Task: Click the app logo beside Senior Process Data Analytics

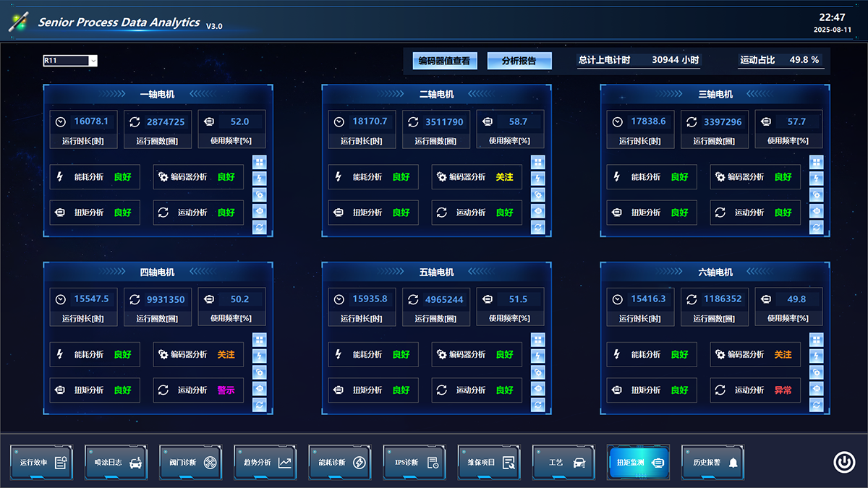Action: point(18,22)
